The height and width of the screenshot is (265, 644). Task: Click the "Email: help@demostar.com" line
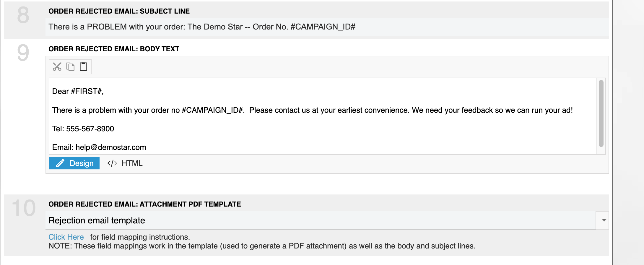(x=99, y=147)
